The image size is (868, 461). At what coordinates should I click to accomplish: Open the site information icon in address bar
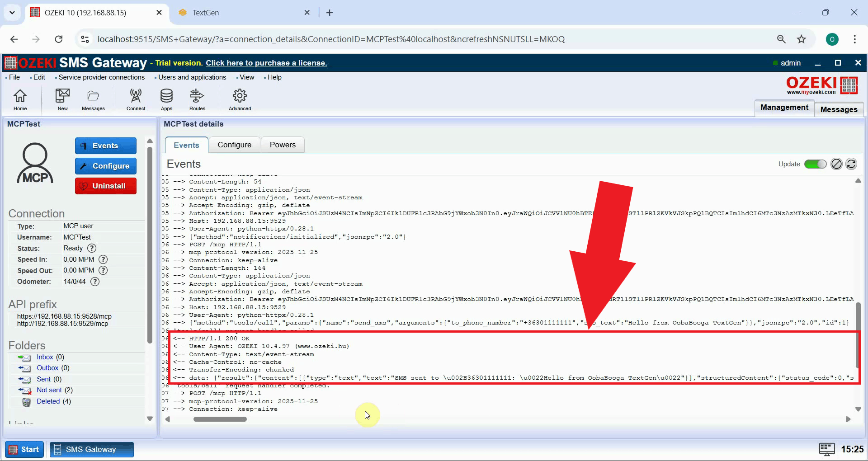point(85,39)
